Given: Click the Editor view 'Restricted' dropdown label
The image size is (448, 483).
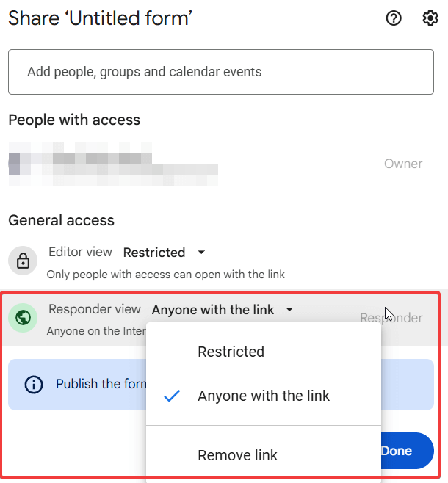Looking at the screenshot, I should click(x=154, y=253).
